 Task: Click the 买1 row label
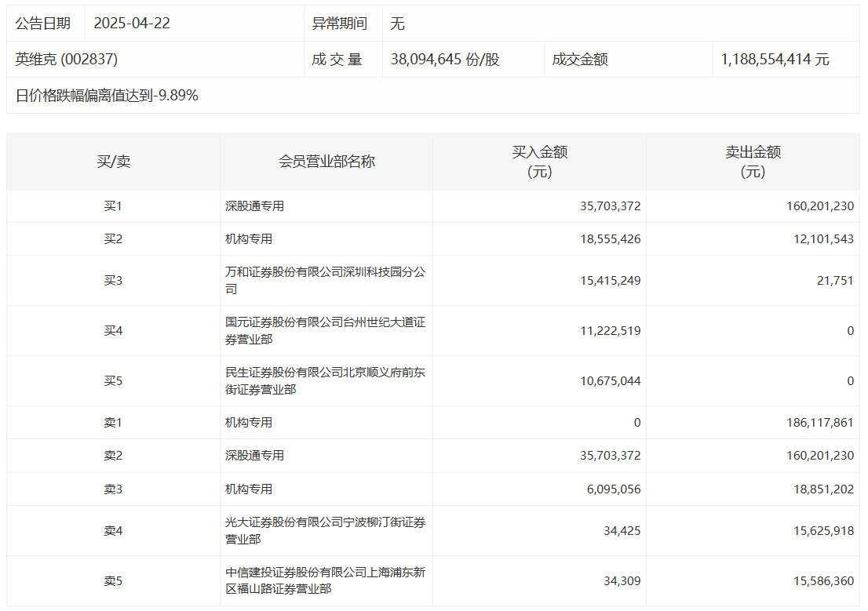click(113, 206)
